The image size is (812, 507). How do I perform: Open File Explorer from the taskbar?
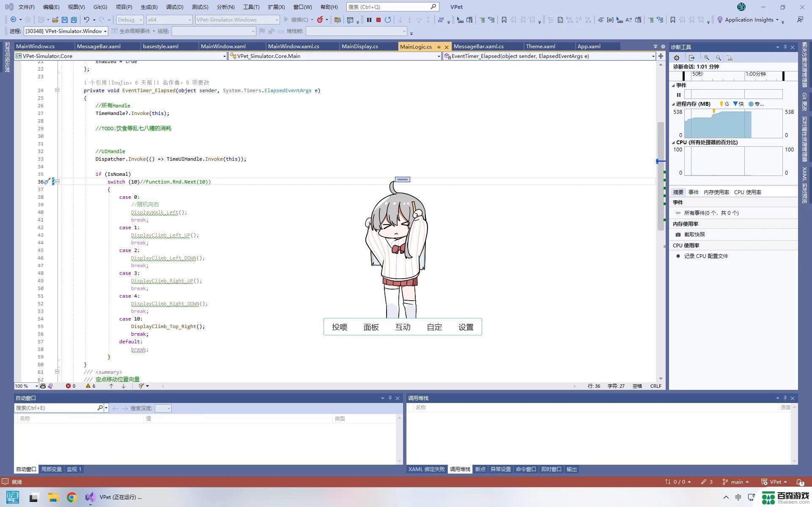pos(53,497)
